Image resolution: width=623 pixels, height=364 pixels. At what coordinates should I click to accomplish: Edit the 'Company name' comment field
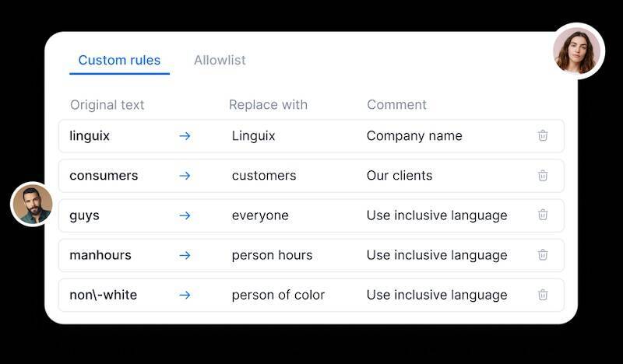pyautogui.click(x=414, y=136)
